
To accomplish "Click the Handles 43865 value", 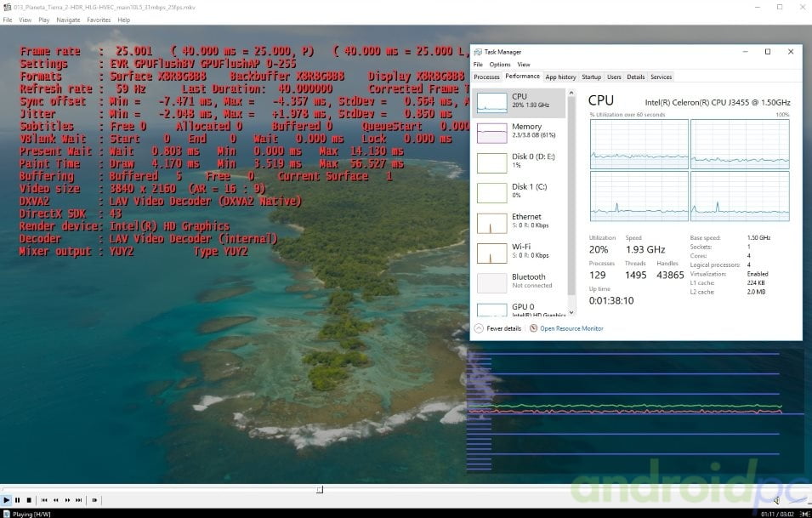I will tap(670, 275).
